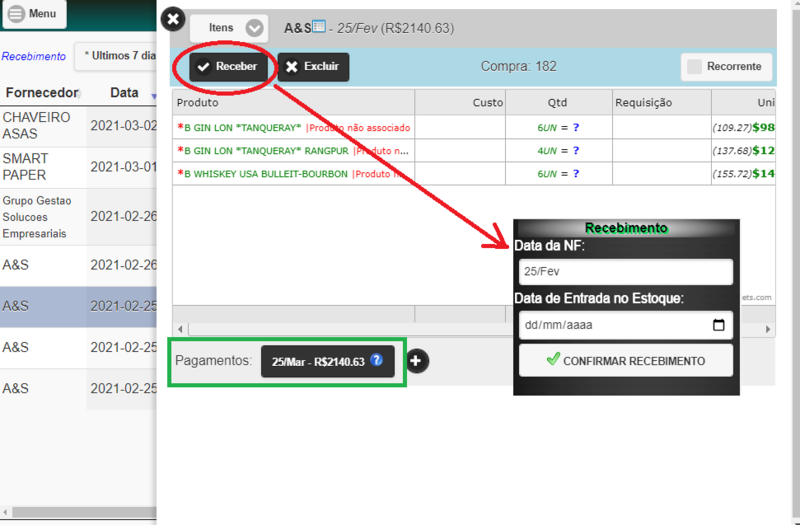
Task: Click the Compra: 182 label
Action: click(518, 67)
